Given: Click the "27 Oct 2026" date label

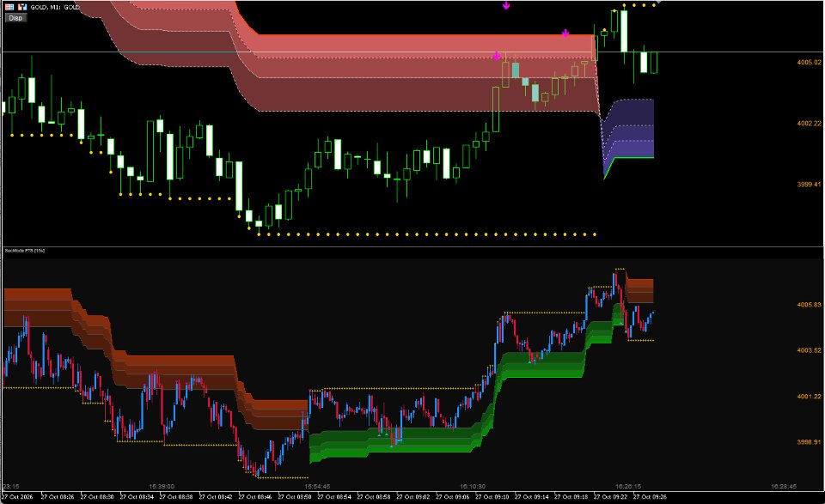Looking at the screenshot, I should pyautogui.click(x=17, y=496).
